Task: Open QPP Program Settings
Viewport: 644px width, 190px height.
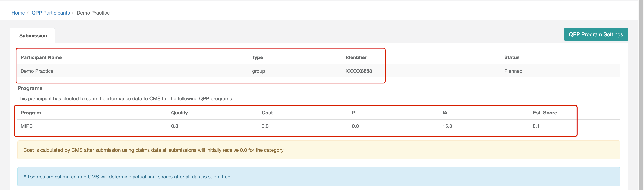Action: 596,34
